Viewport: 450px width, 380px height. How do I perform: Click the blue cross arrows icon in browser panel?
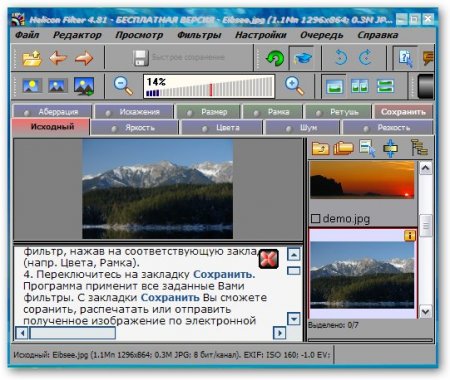click(x=390, y=148)
